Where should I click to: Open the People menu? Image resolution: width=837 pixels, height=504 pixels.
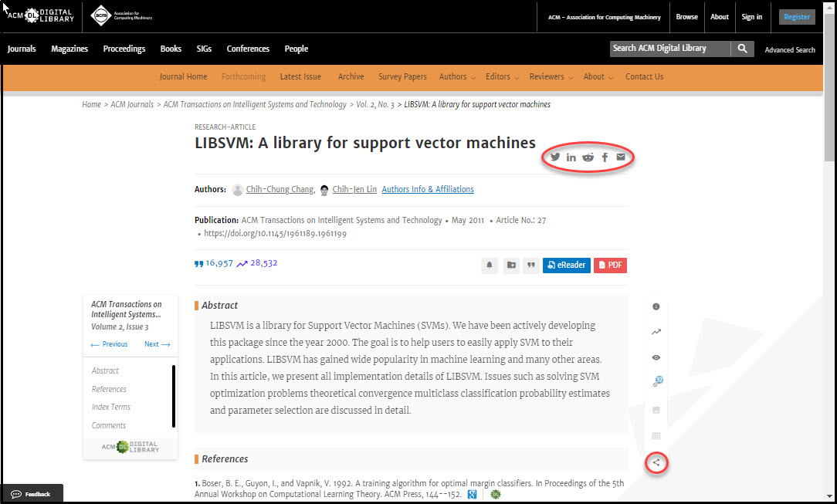[x=297, y=49]
